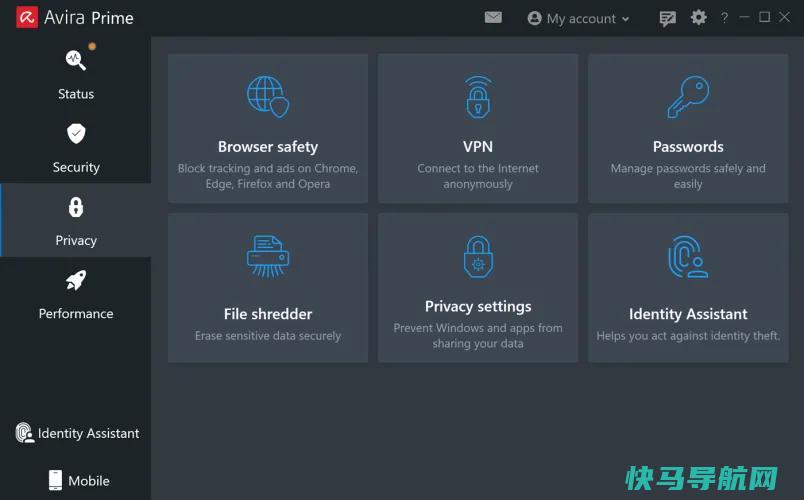This screenshot has height=500, width=804.
Task: Click 'Helps you act against identity theft' text
Action: [x=688, y=336]
